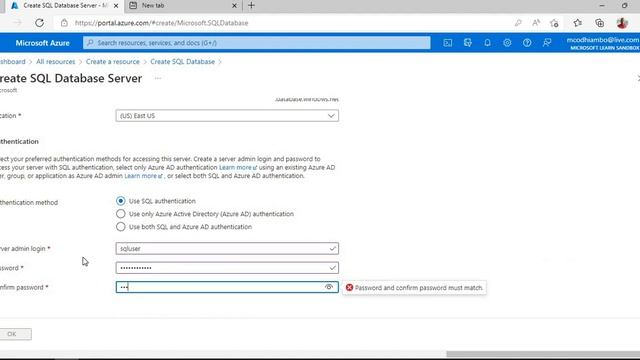This screenshot has height=360, width=640.
Task: Open Learn more link about Azure AD admin
Action: click(143, 176)
